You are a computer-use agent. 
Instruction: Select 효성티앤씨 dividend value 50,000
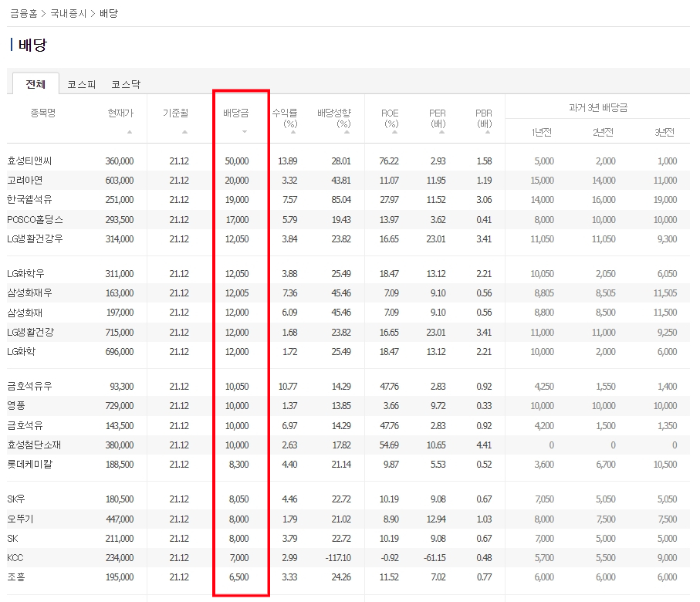tap(237, 161)
